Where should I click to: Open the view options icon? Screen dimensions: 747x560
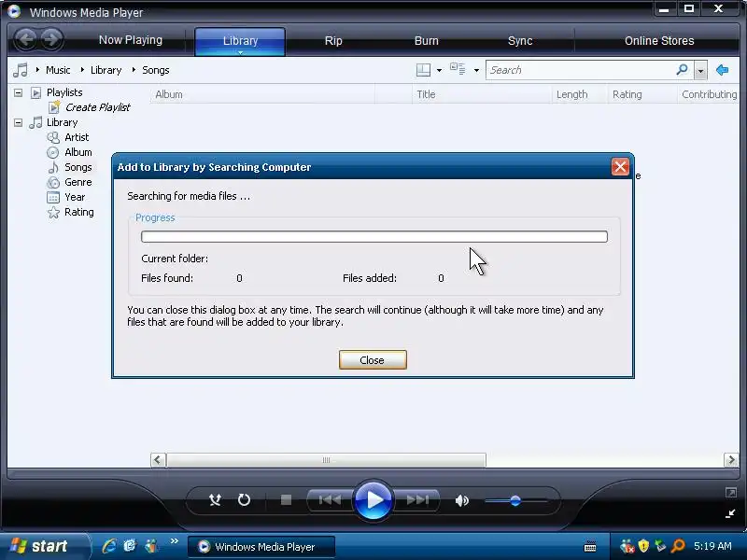[458, 69]
